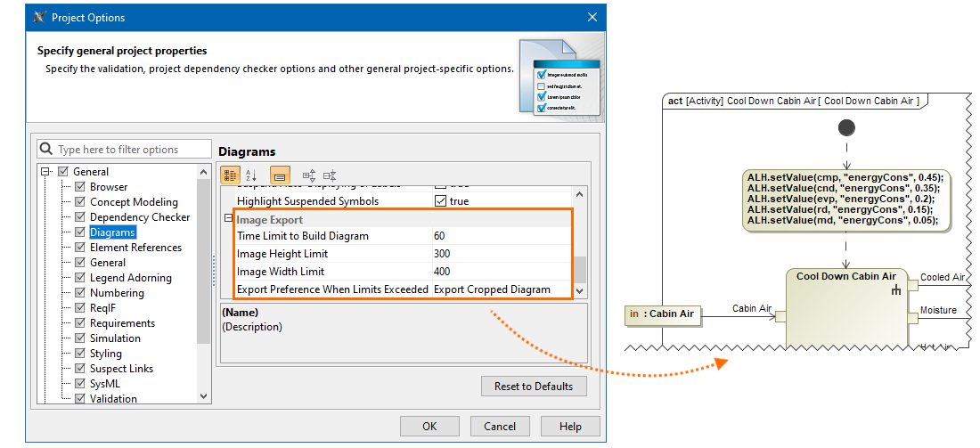This screenshot has height=448, width=980.
Task: Select the in : Cabin Air parameter node
Action: (x=663, y=314)
